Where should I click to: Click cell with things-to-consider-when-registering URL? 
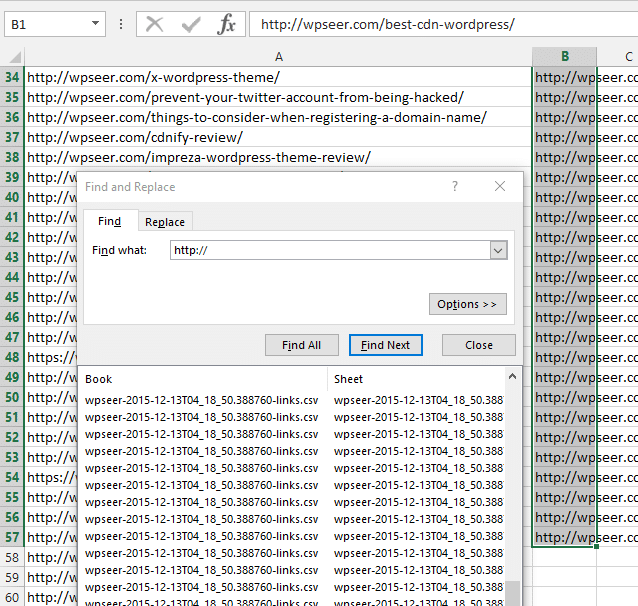pos(278,117)
